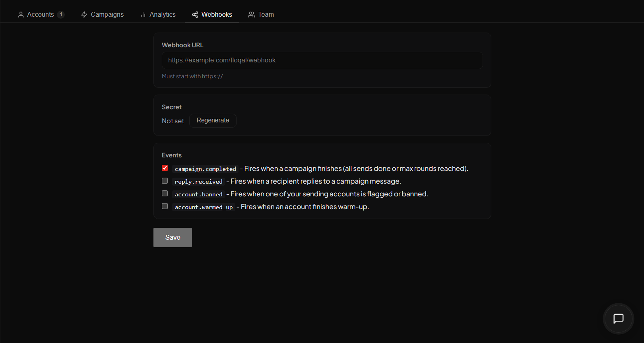Enable the account.warmed_up event
Viewport: 644px width, 343px height.
(165, 206)
